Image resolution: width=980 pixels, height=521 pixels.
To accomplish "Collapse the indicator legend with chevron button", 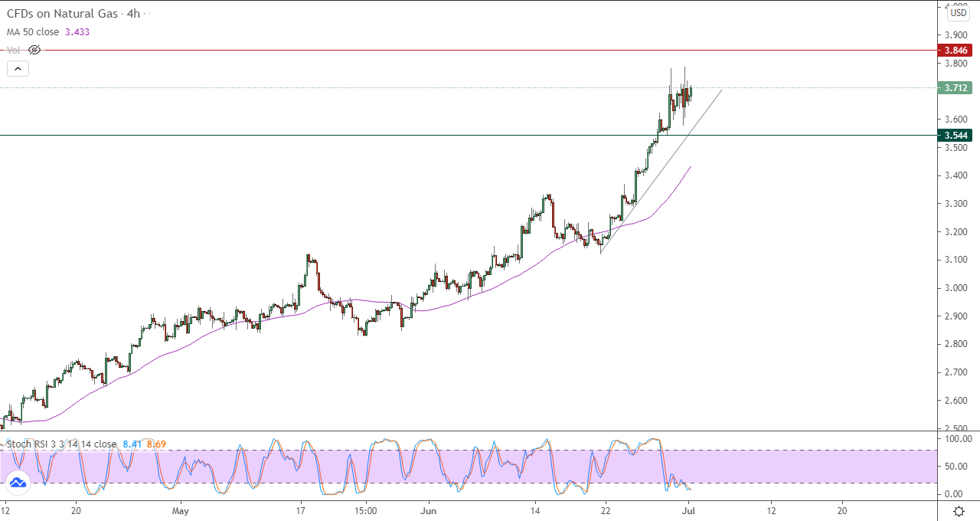I will 18,68.
